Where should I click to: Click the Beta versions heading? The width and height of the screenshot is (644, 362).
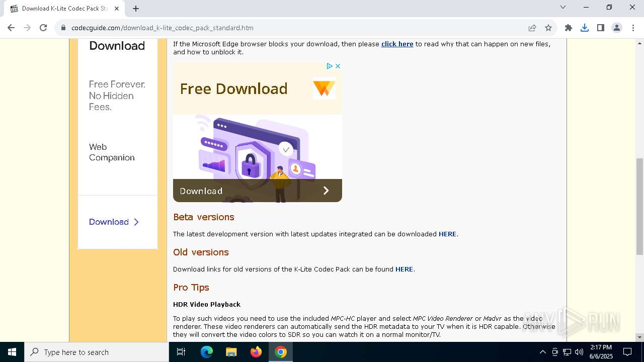tap(204, 217)
